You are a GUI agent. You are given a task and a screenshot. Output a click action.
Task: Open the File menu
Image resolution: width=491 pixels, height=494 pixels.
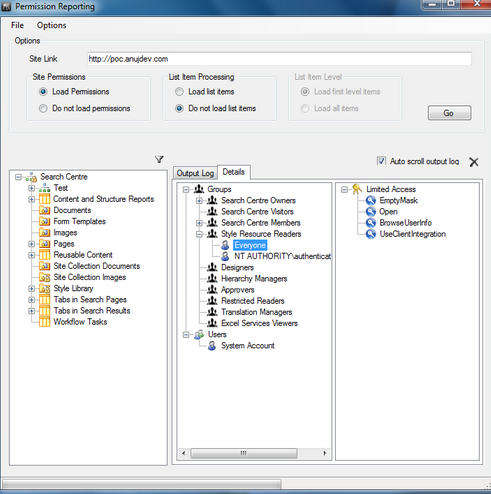point(17,25)
